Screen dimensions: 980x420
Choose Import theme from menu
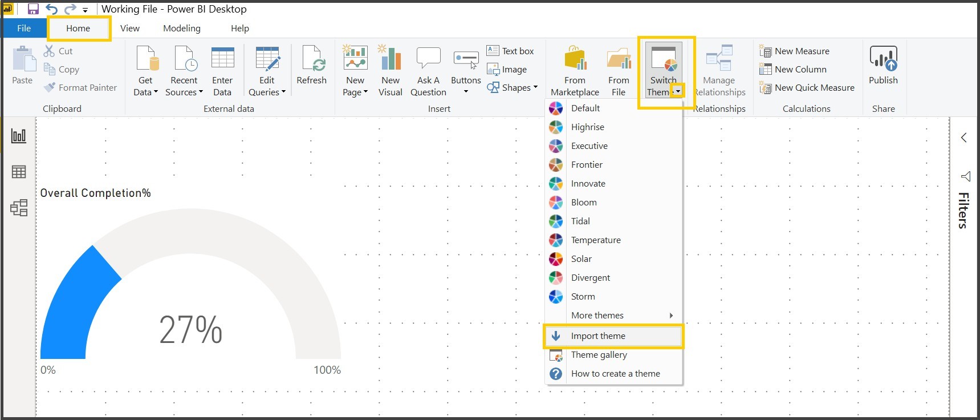point(614,336)
